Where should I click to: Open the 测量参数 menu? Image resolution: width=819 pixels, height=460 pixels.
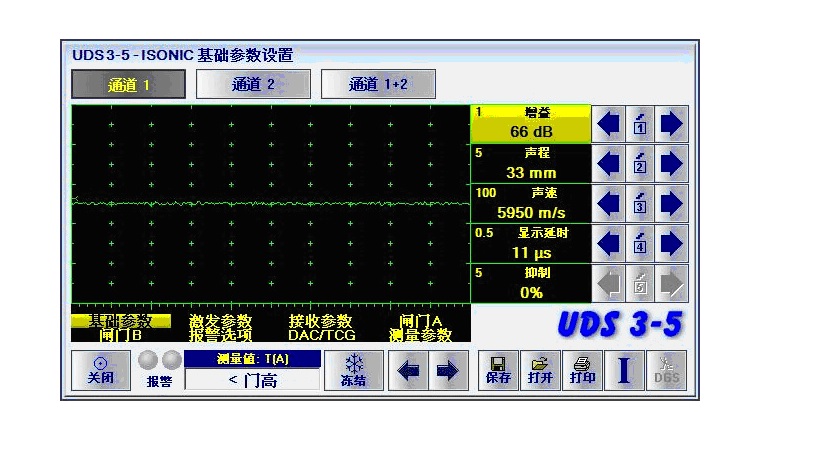tap(420, 335)
